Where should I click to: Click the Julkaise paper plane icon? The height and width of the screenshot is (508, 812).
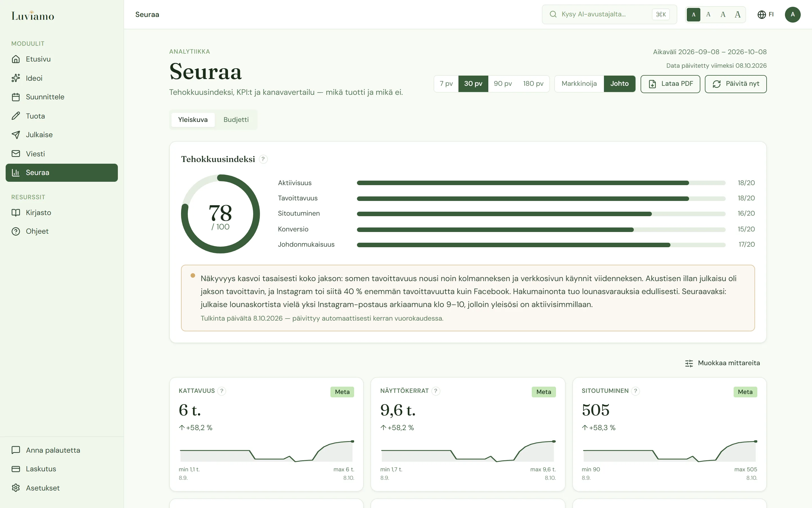[x=16, y=135]
